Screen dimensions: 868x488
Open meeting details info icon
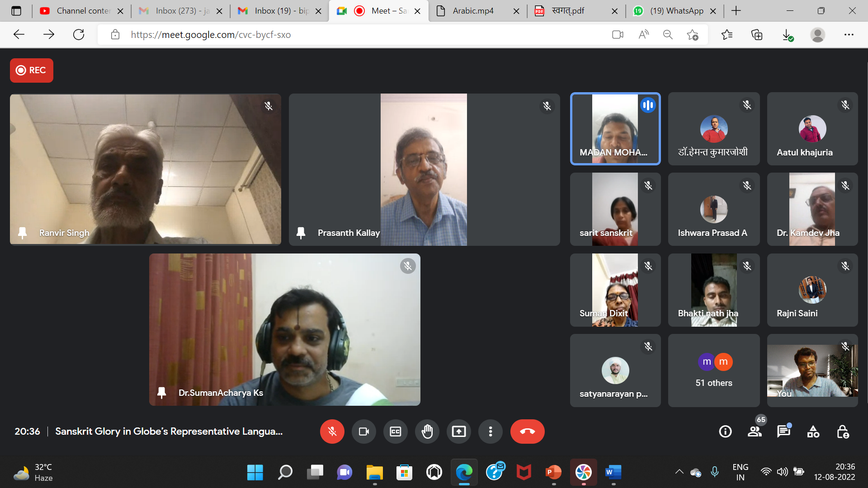[725, 432]
